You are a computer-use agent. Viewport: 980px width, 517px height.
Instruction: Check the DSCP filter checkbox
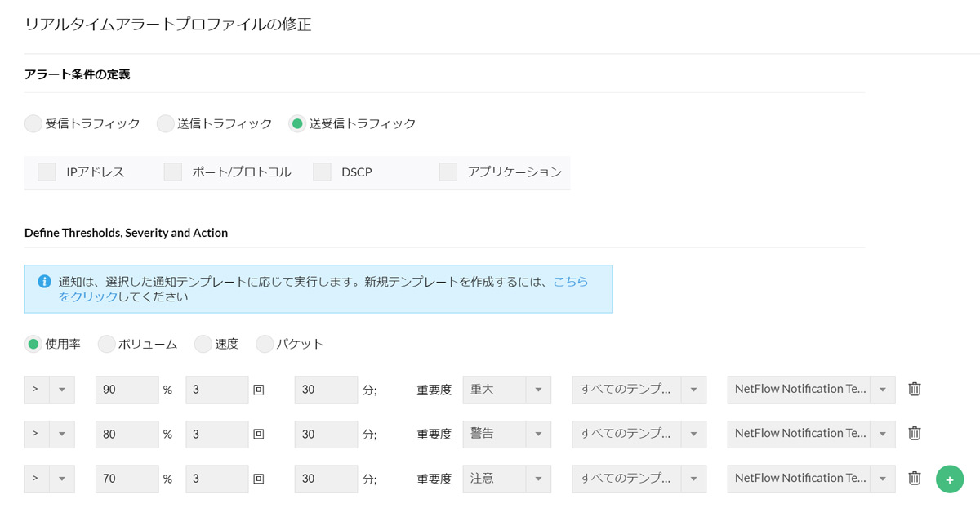tap(323, 172)
